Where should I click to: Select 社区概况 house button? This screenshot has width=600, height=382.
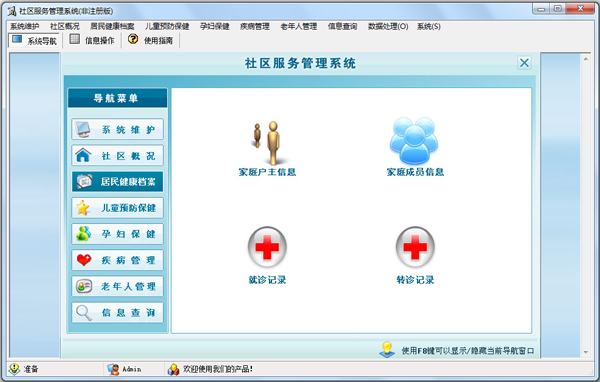(117, 155)
